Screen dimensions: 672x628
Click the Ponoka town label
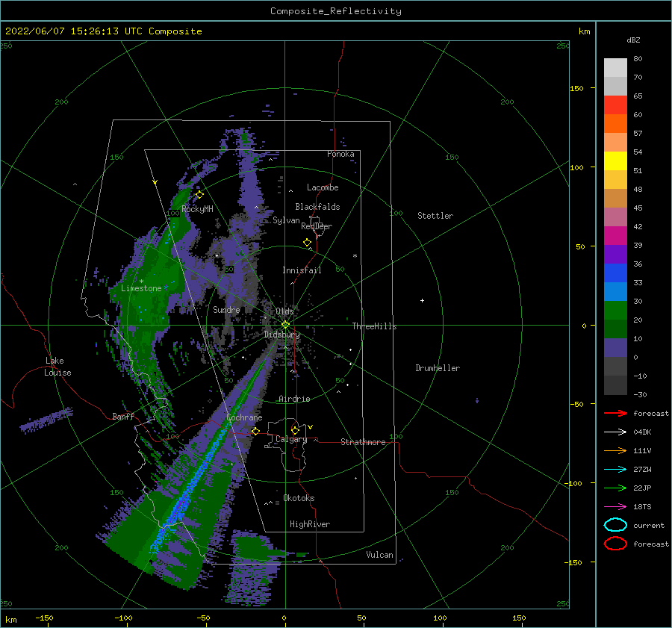click(340, 154)
